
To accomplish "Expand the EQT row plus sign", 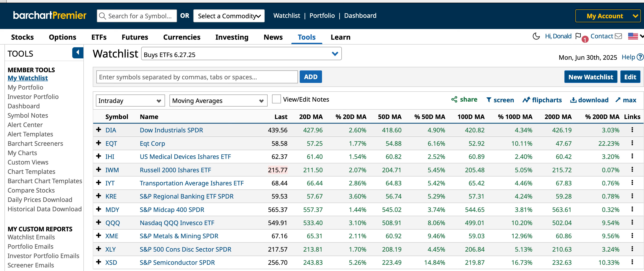I will click(99, 143).
